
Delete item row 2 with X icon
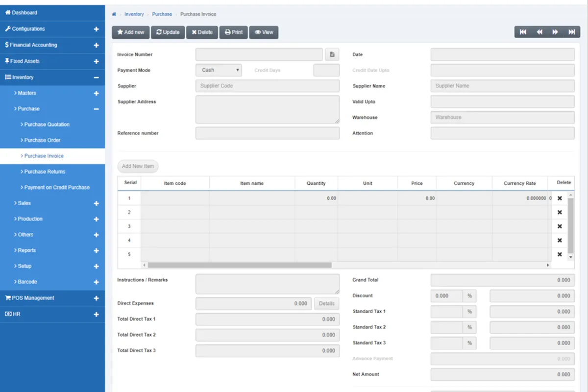click(x=560, y=212)
